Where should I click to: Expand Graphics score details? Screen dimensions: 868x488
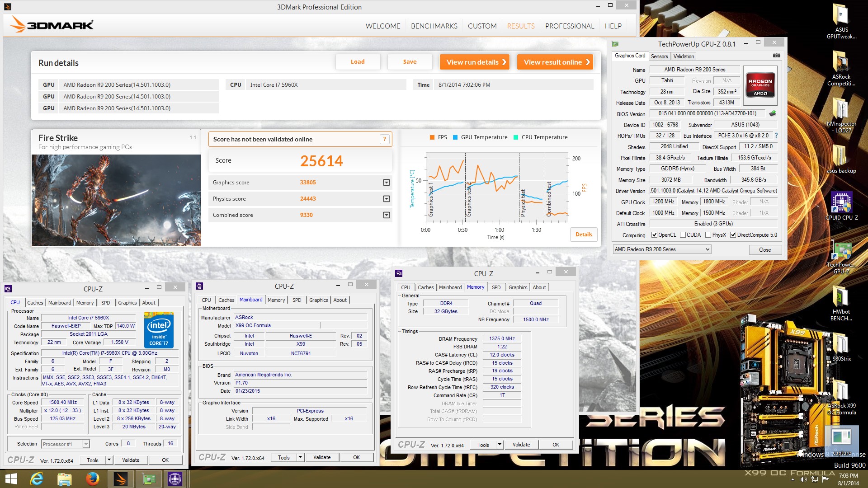[386, 183]
